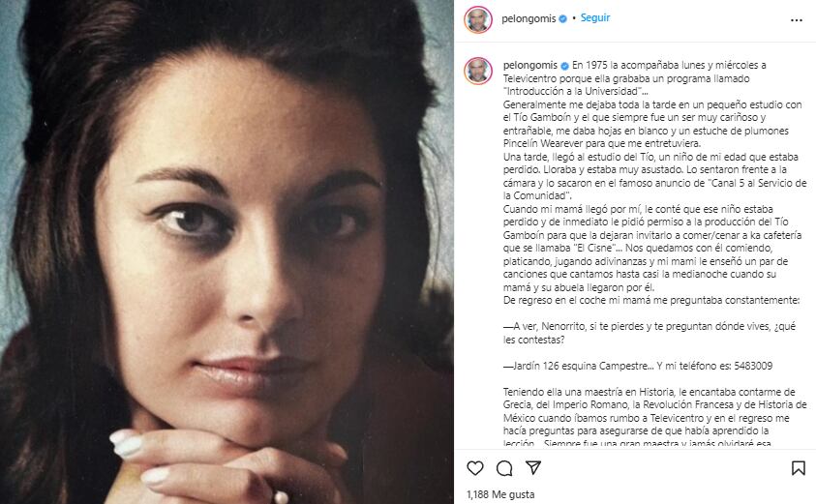
Task: Save post with the bookmark icon
Action: point(798,468)
